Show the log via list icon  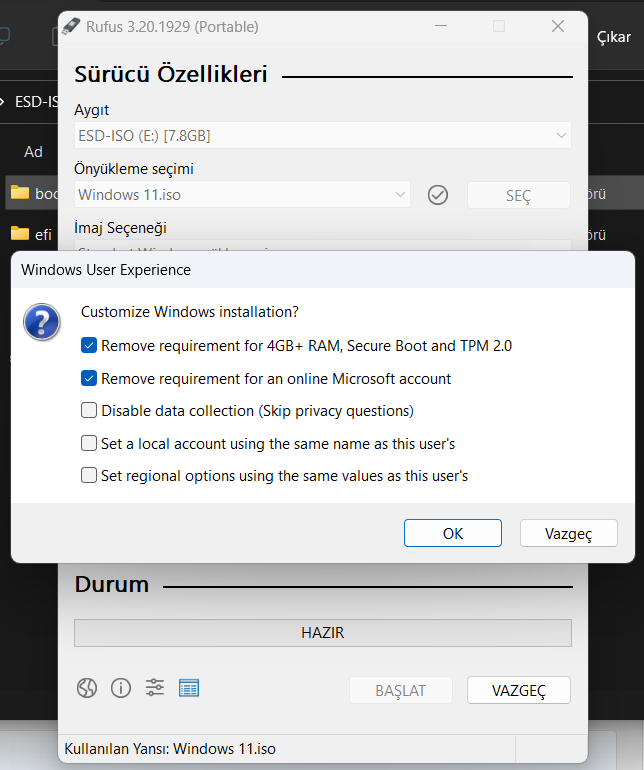tap(189, 688)
